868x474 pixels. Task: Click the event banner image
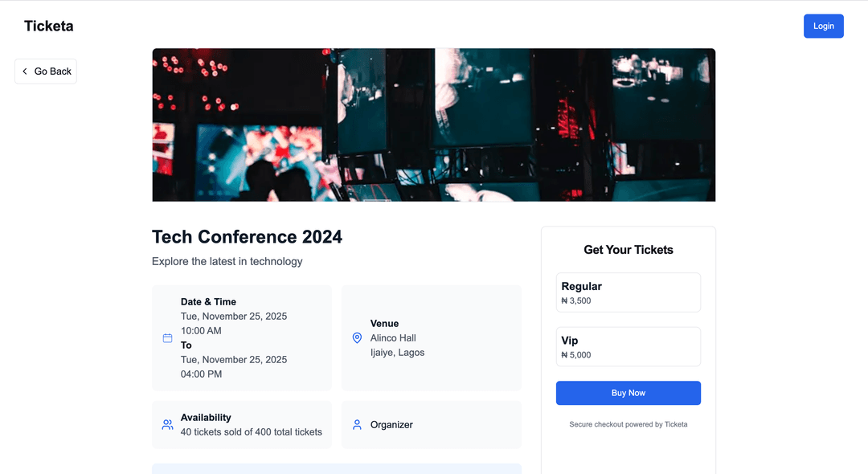[x=434, y=125]
